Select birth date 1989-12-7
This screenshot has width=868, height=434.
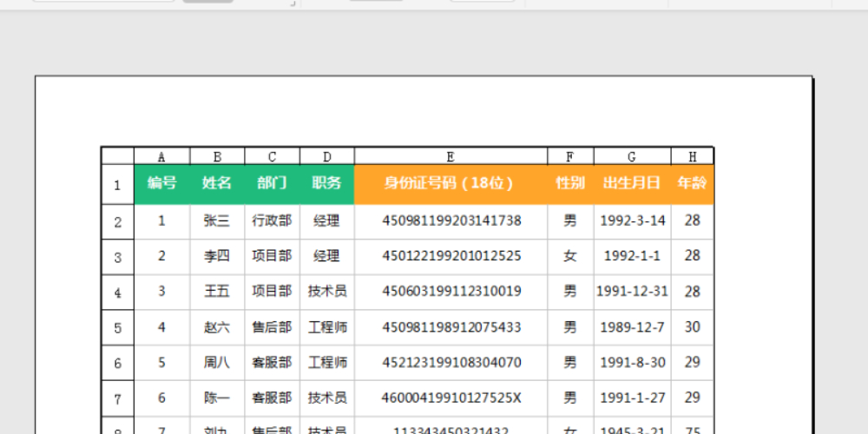coord(632,327)
